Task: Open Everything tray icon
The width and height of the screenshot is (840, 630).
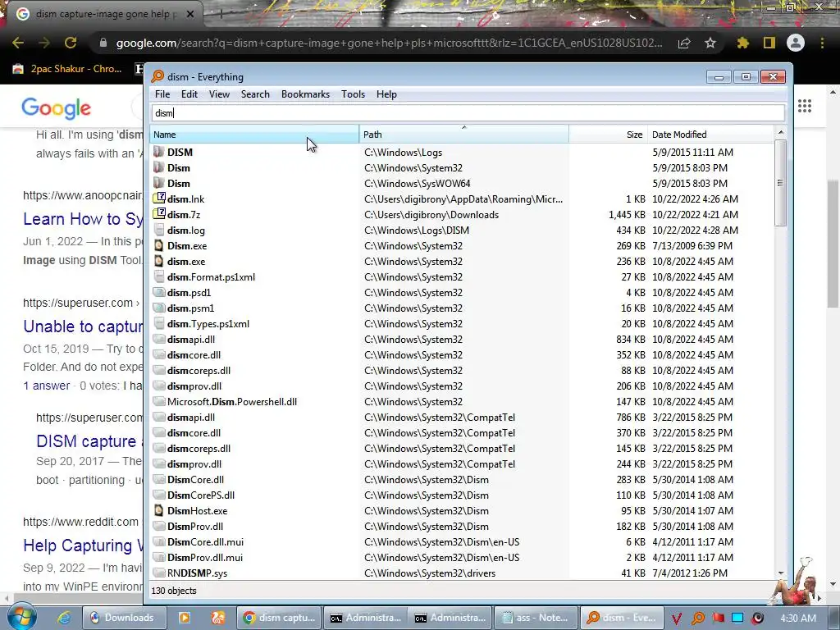Action: coord(697,619)
